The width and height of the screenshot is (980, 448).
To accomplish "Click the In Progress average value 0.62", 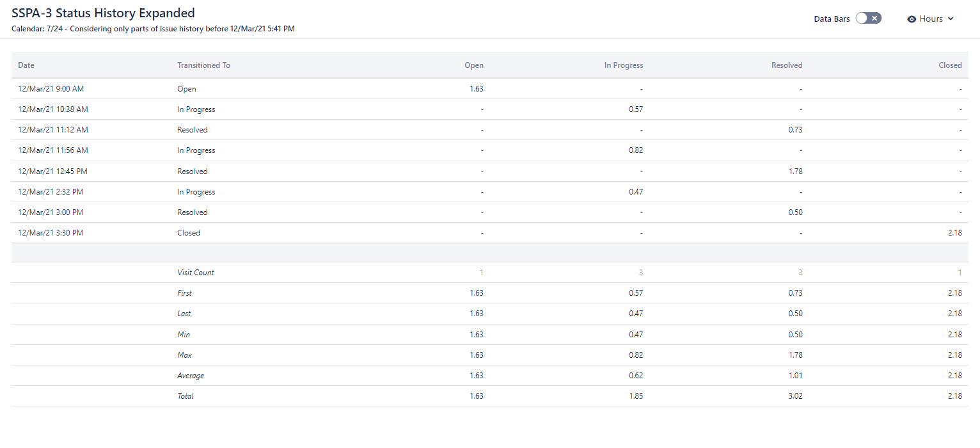I will coord(635,376).
